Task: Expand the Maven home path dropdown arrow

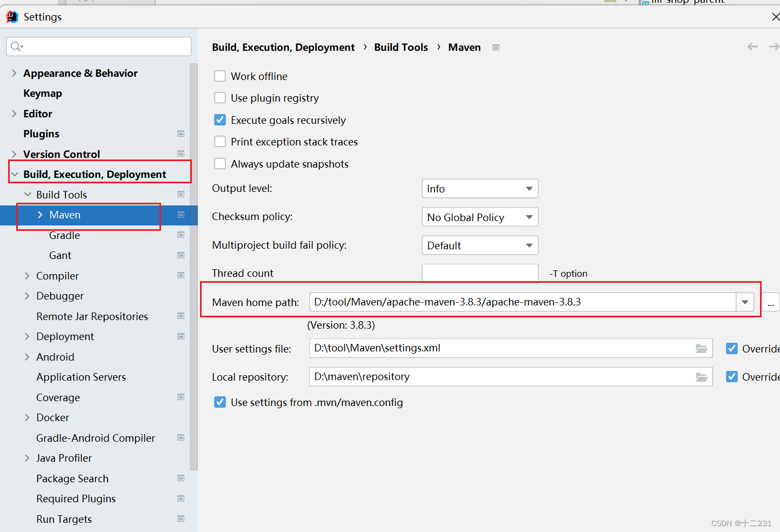Action: click(745, 302)
